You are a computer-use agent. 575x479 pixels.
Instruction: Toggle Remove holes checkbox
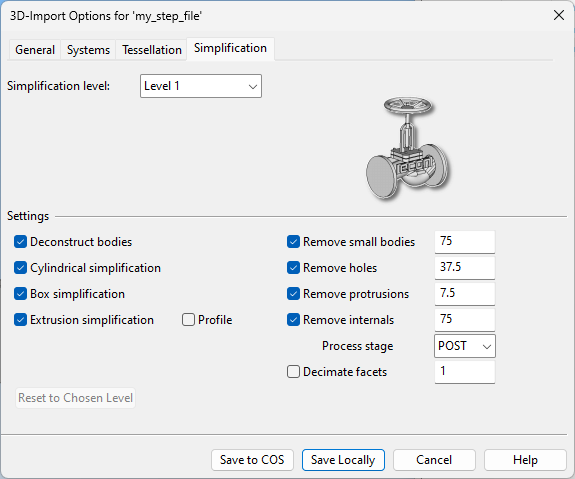[x=293, y=268]
